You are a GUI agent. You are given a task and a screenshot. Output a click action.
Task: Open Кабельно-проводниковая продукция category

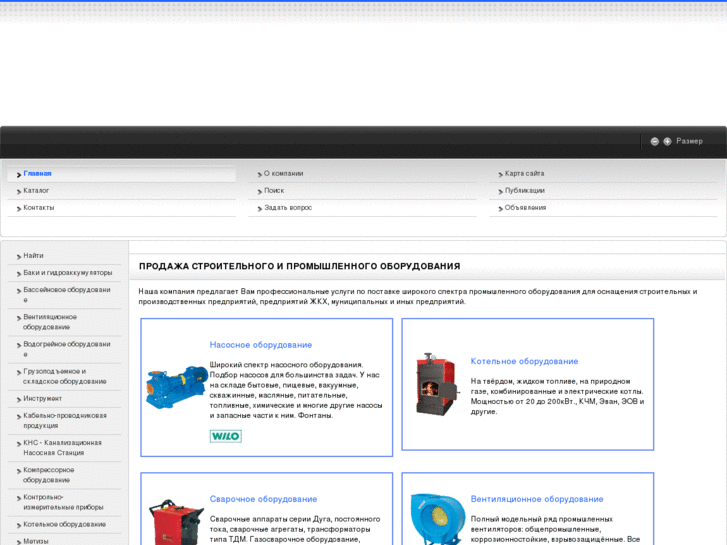pos(65,421)
